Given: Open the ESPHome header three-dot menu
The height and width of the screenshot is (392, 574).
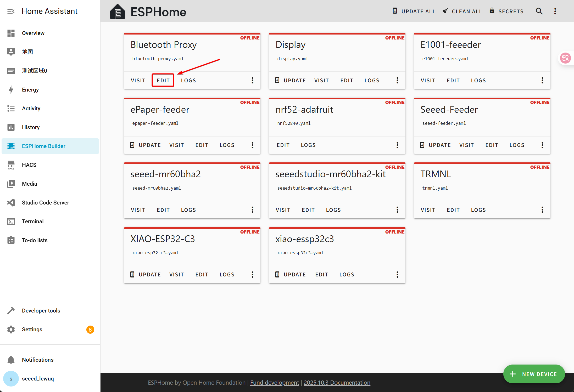Looking at the screenshot, I should [x=555, y=11].
